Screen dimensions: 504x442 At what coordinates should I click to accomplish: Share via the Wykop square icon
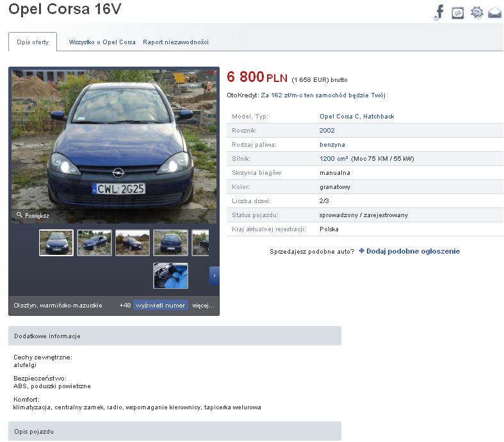(x=458, y=13)
